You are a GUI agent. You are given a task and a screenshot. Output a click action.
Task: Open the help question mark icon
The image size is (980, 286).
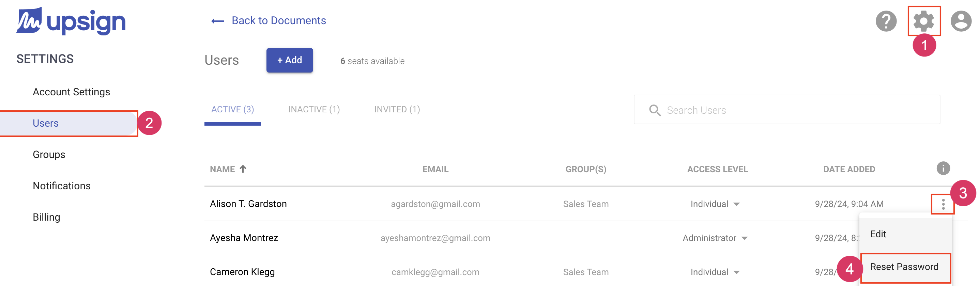[886, 21]
